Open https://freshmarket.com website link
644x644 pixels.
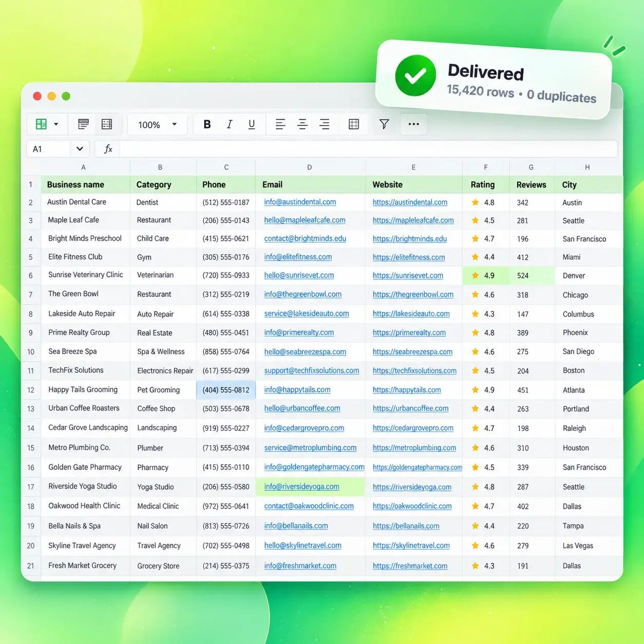point(410,566)
